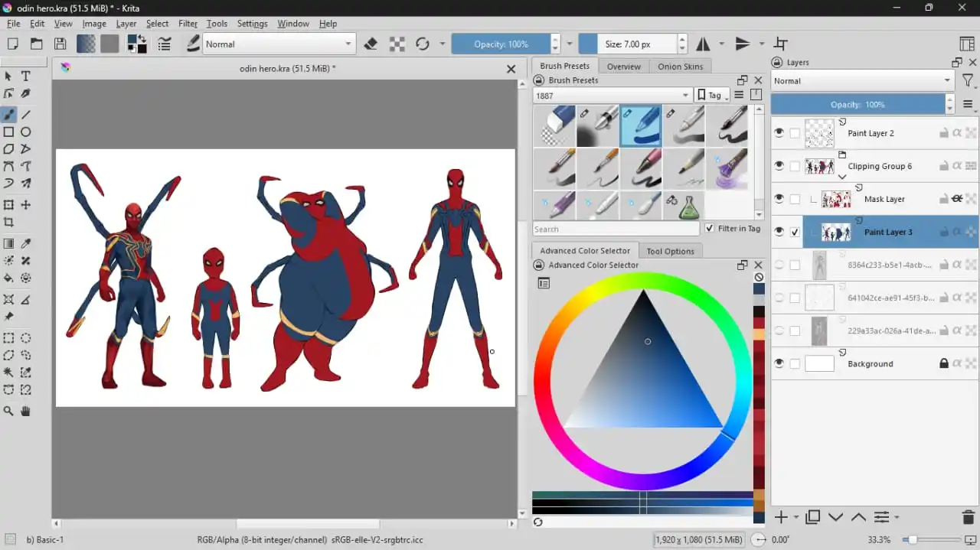Toggle the Filter in Tag checkbox
Screen dimensions: 980x550
click(709, 228)
